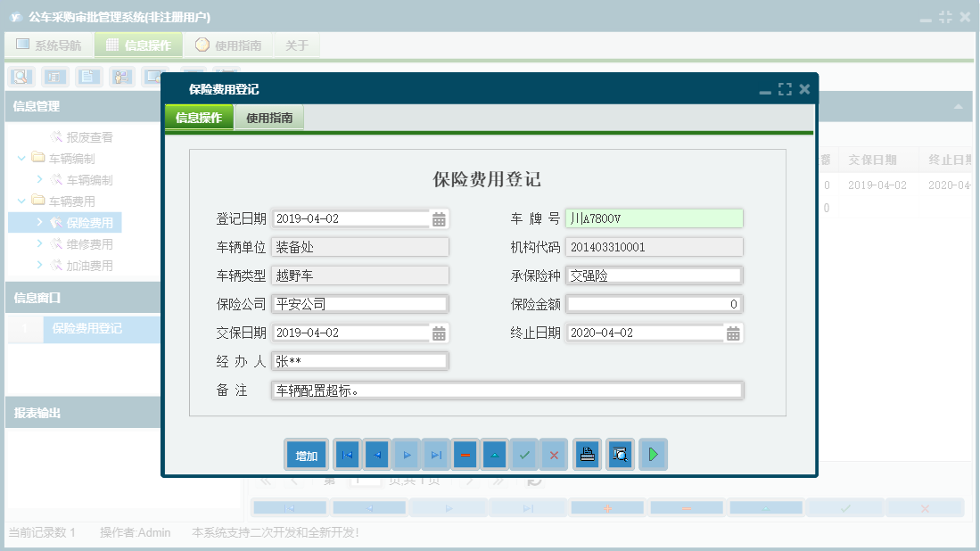
Task: Collapse the 车辆费用 folder
Action: [21, 201]
